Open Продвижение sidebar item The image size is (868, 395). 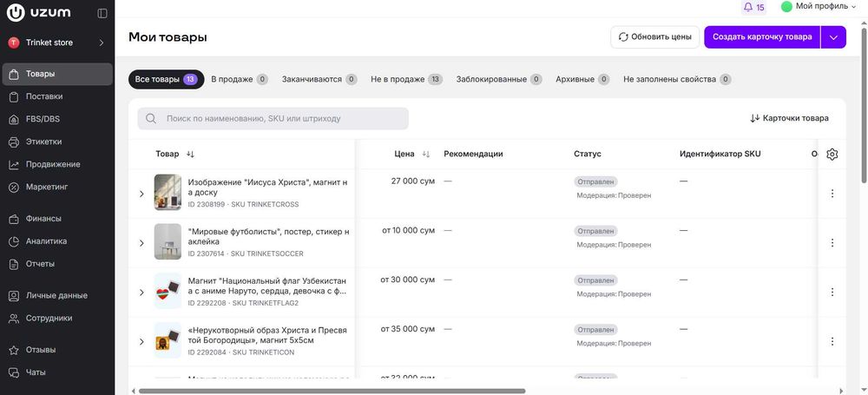[52, 164]
